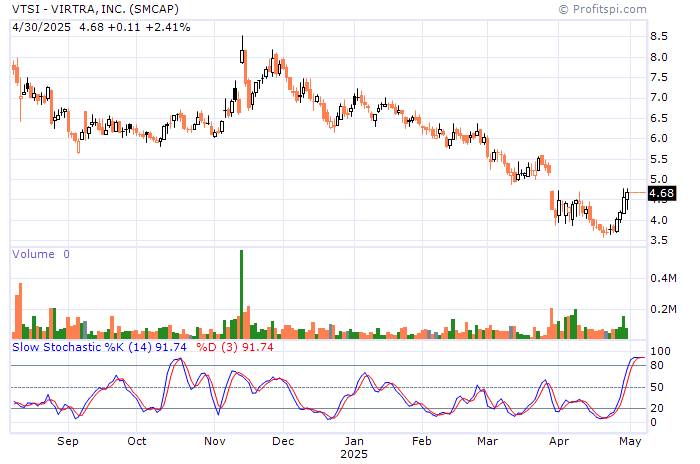Click the 3.5 price axis label
The height and width of the screenshot is (464, 700).
(x=658, y=240)
